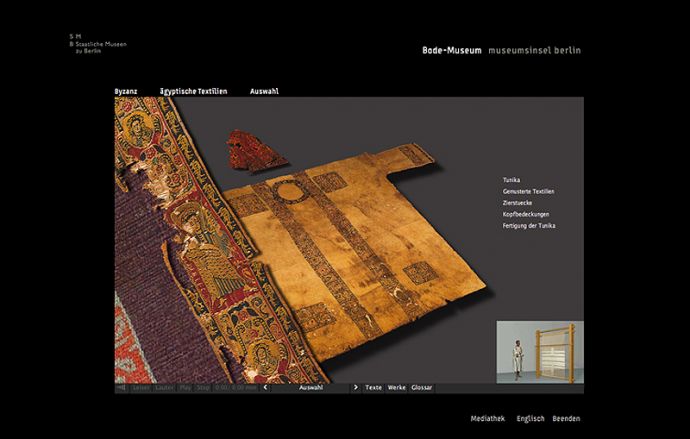
Task: Open the Zierstuecke list entry
Action: (517, 203)
